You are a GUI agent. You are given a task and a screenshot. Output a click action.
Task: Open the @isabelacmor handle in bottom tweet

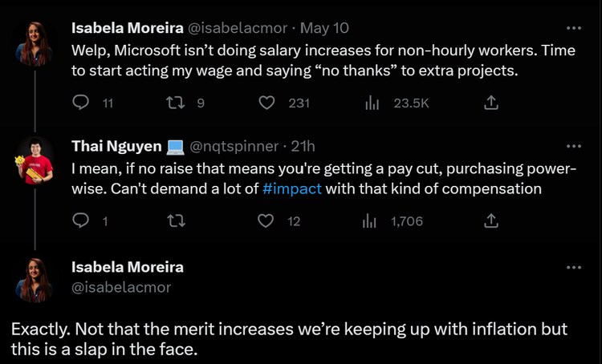pos(121,287)
